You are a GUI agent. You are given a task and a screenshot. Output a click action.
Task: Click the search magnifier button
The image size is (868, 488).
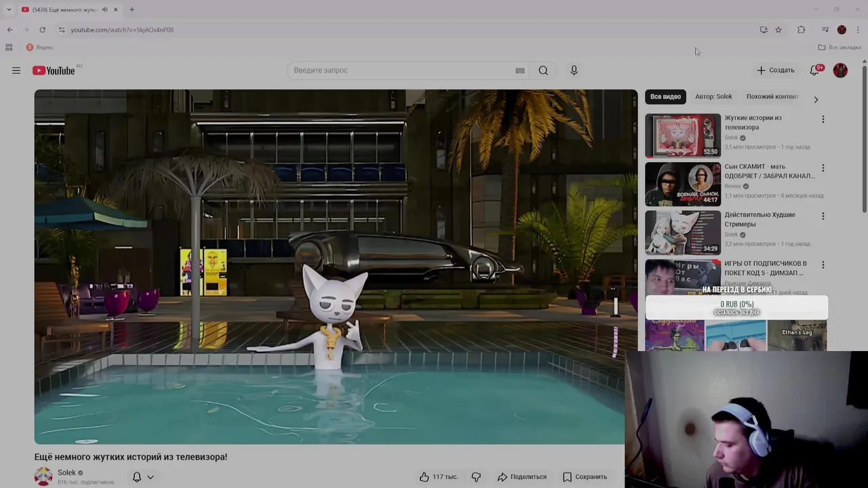(543, 70)
